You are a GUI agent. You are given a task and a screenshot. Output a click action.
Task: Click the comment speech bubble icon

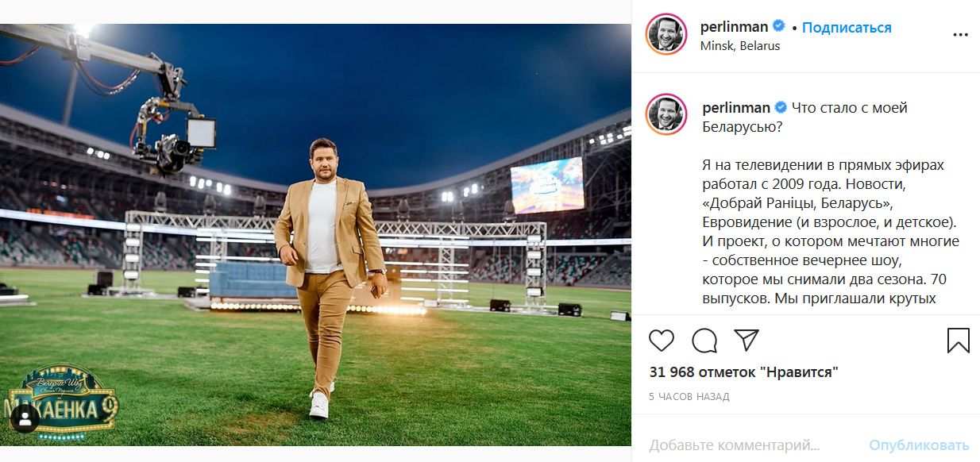(704, 341)
